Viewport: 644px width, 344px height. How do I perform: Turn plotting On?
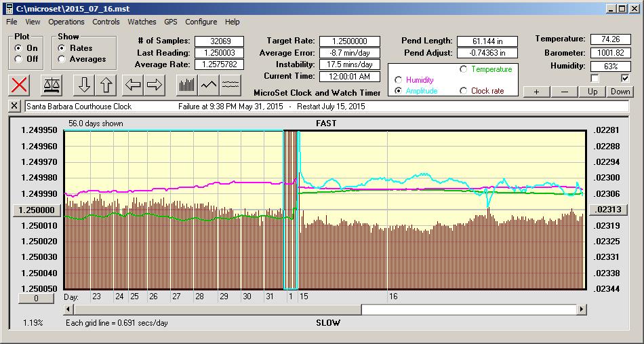click(18, 48)
